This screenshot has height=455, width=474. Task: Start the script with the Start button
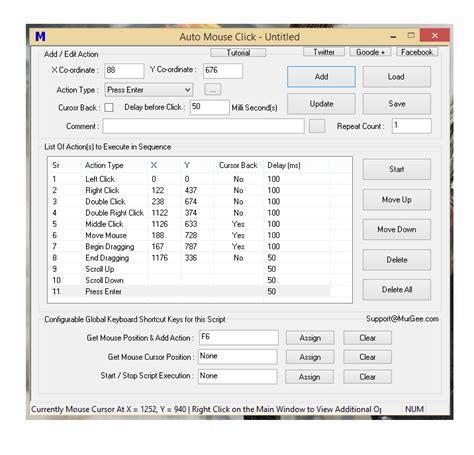(396, 169)
